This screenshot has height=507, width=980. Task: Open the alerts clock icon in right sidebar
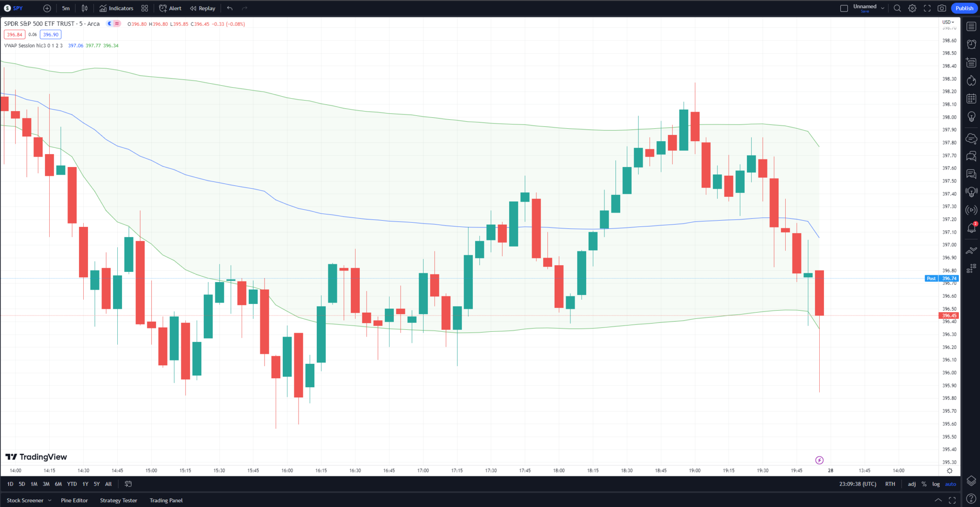971,44
